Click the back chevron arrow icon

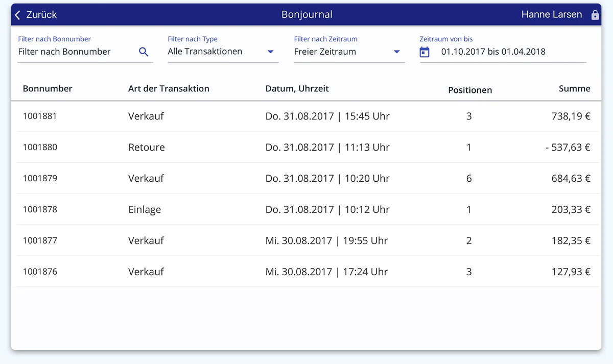[18, 15]
